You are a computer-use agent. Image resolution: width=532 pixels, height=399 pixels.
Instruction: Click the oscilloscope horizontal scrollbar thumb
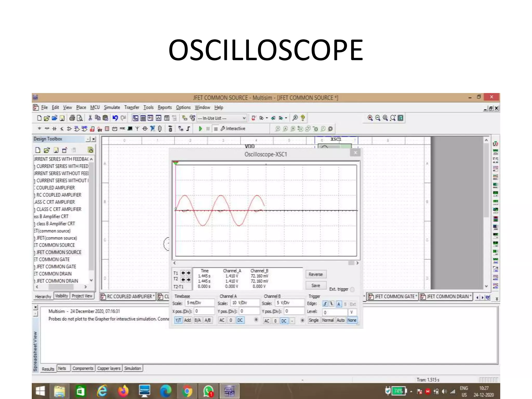point(351,263)
